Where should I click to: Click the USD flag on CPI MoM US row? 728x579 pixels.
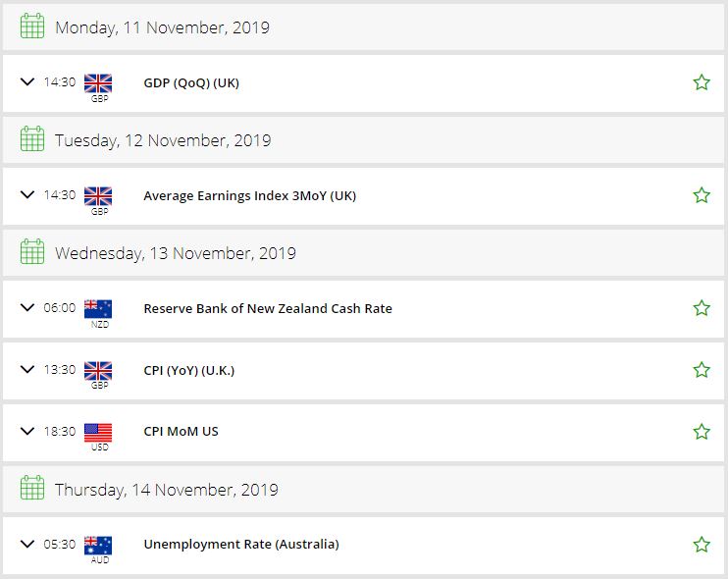98,433
